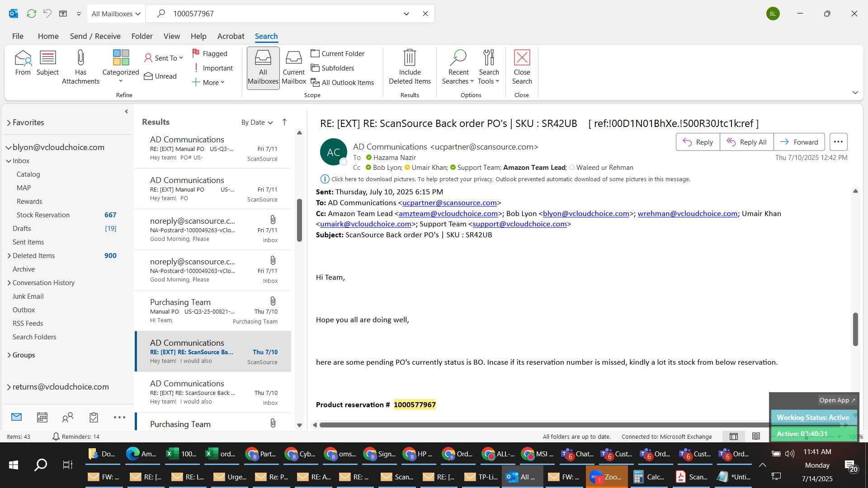Open the View tab
The width and height of the screenshot is (868, 488).
tap(171, 36)
